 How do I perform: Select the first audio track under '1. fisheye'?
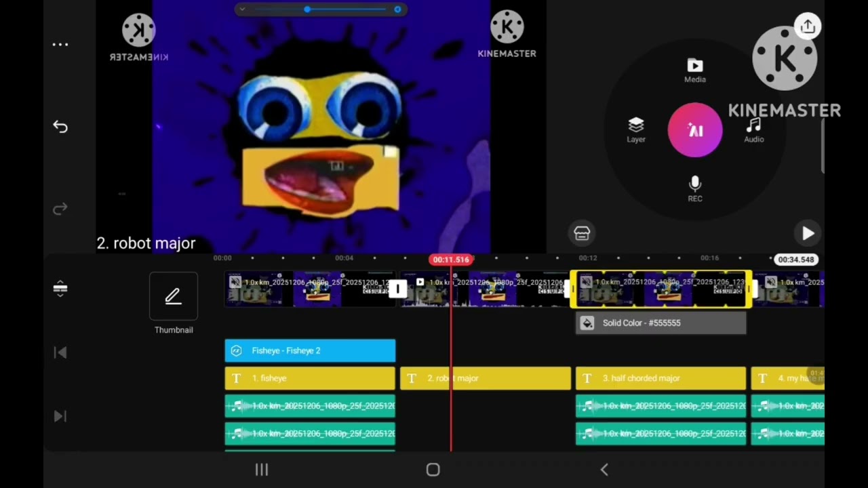310,406
